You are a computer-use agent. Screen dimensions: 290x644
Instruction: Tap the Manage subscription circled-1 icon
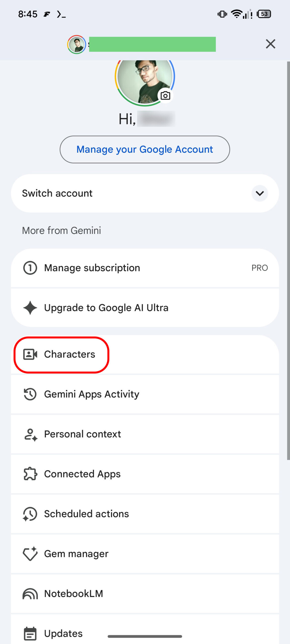tap(30, 268)
